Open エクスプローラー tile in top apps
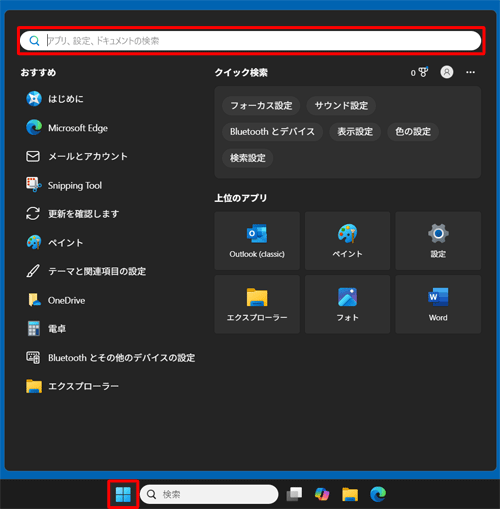Screen dimensions: 500x509 click(x=257, y=304)
